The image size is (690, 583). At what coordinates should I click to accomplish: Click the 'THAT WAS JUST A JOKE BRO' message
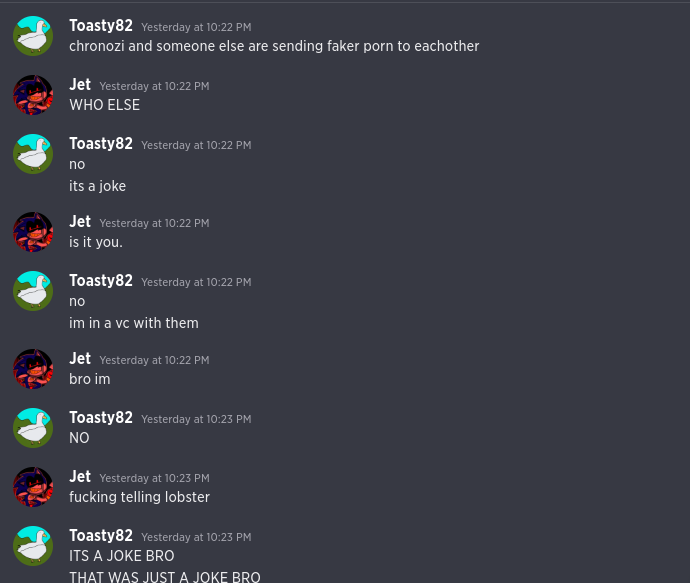click(x=165, y=577)
